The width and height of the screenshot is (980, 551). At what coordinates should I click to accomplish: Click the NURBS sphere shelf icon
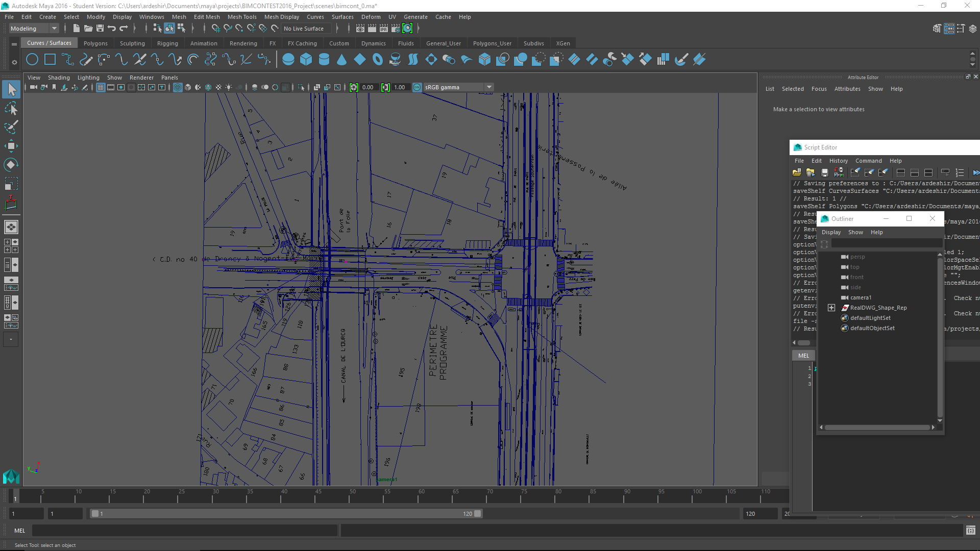(x=288, y=60)
